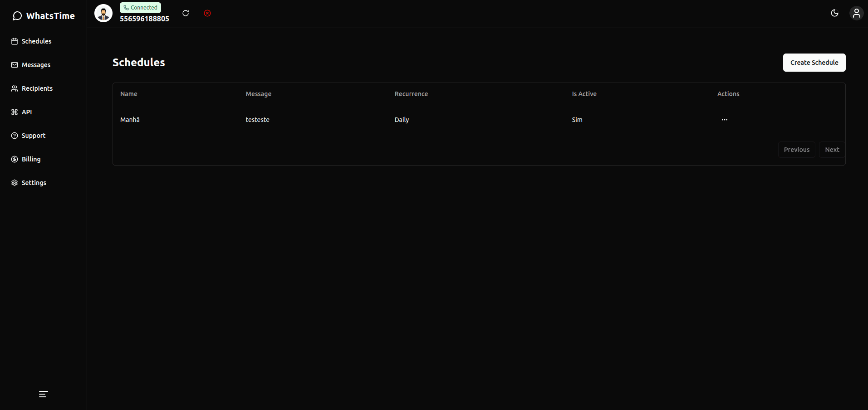Click the green Connected status badge

click(140, 8)
